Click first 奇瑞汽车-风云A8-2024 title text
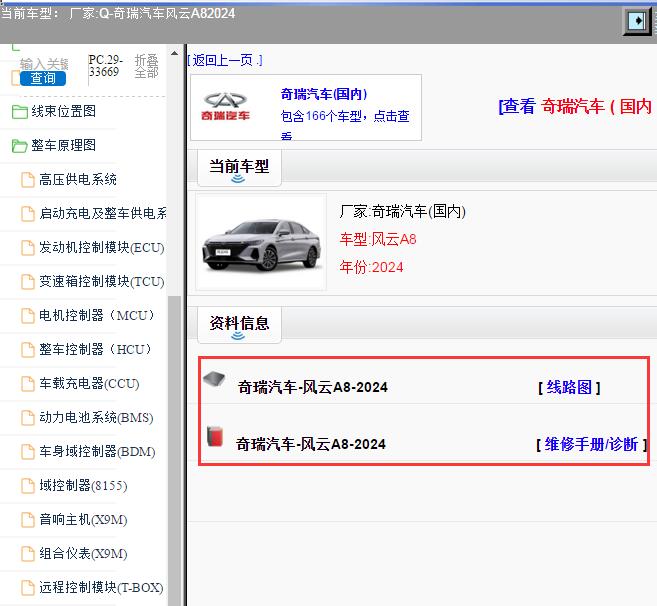657x606 pixels. 313,387
